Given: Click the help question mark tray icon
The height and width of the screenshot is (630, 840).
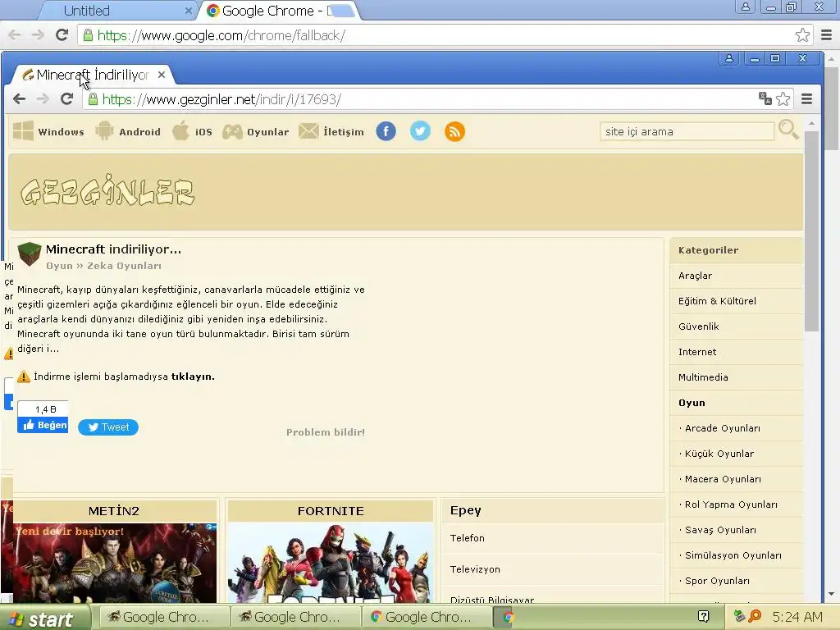Looking at the screenshot, I should tap(703, 616).
